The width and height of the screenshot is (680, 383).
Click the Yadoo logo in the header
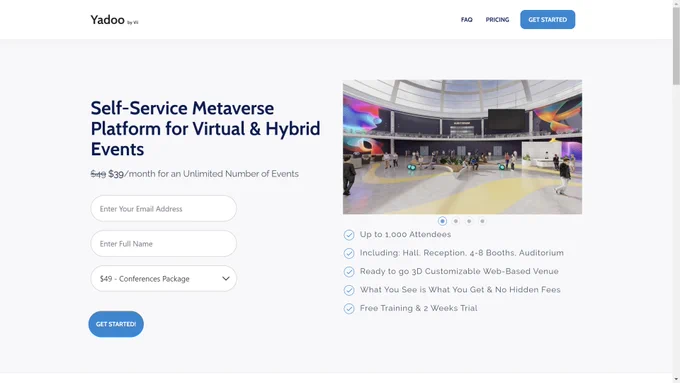(114, 20)
